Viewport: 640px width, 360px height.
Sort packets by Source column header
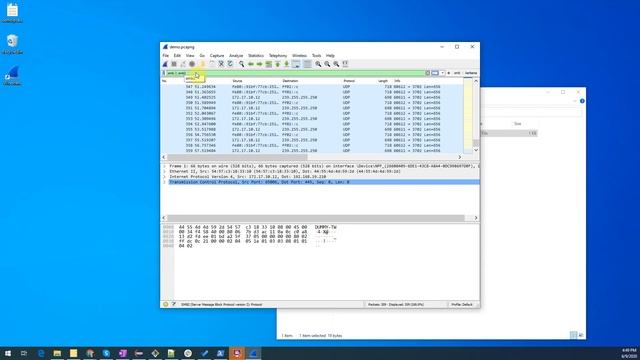pyautogui.click(x=237, y=81)
